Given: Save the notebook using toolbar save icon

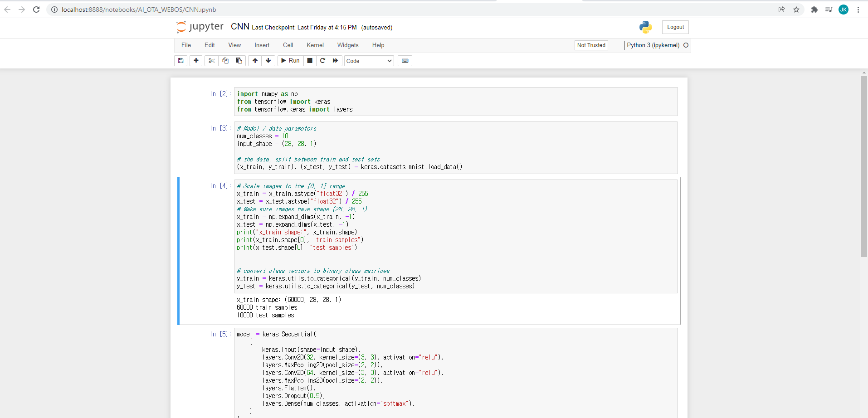Looking at the screenshot, I should pyautogui.click(x=180, y=60).
